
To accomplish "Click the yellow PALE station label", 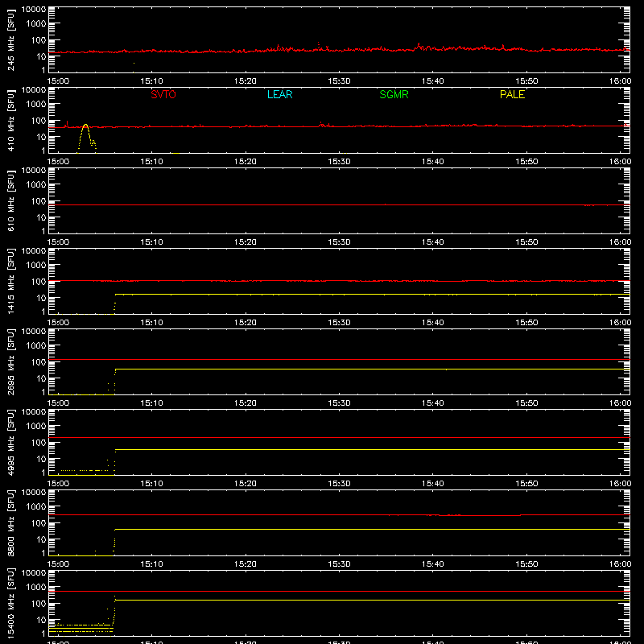I will tap(512, 94).
